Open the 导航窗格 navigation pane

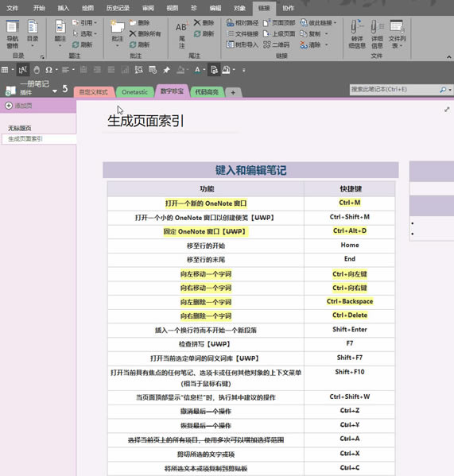[x=13, y=34]
